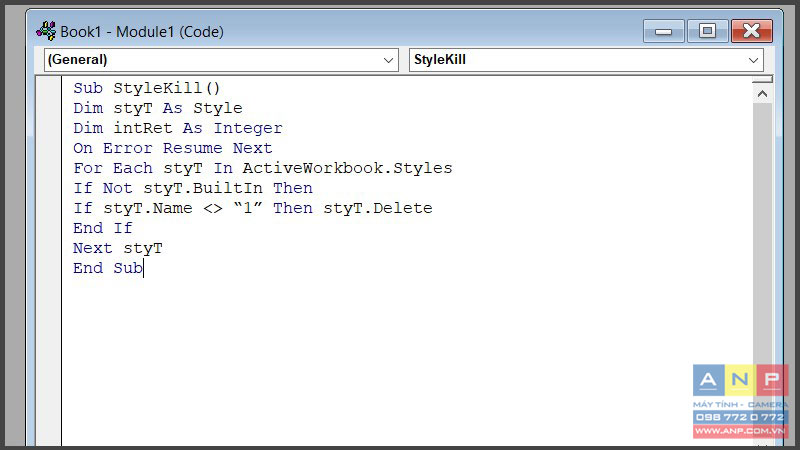This screenshot has width=800, height=450.
Task: Minimize the Module1 code window
Action: pyautogui.click(x=663, y=32)
